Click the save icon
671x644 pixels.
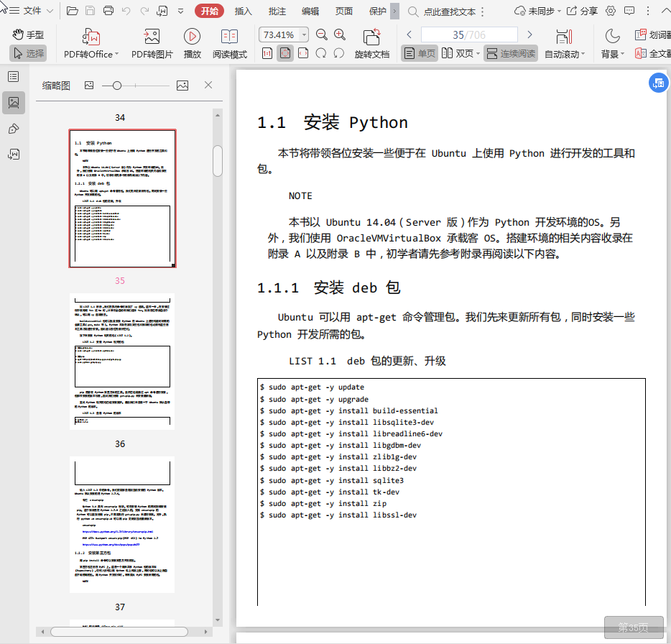tap(91, 11)
